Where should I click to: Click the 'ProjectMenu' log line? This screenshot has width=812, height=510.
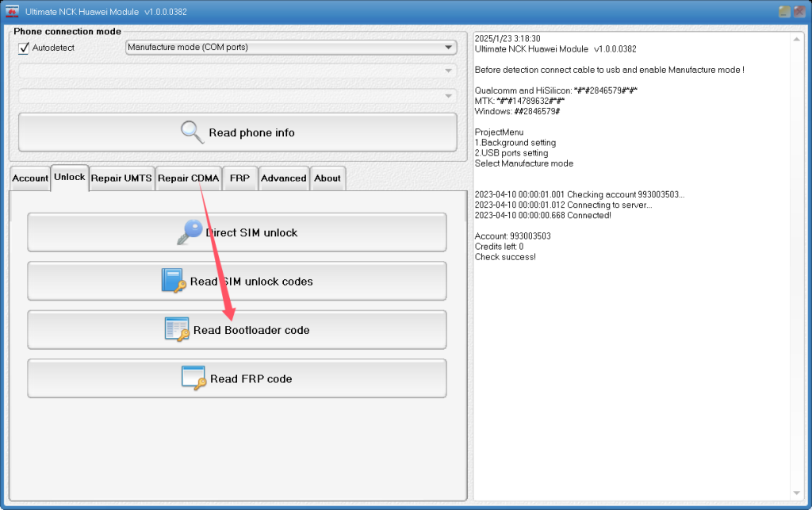coord(500,132)
